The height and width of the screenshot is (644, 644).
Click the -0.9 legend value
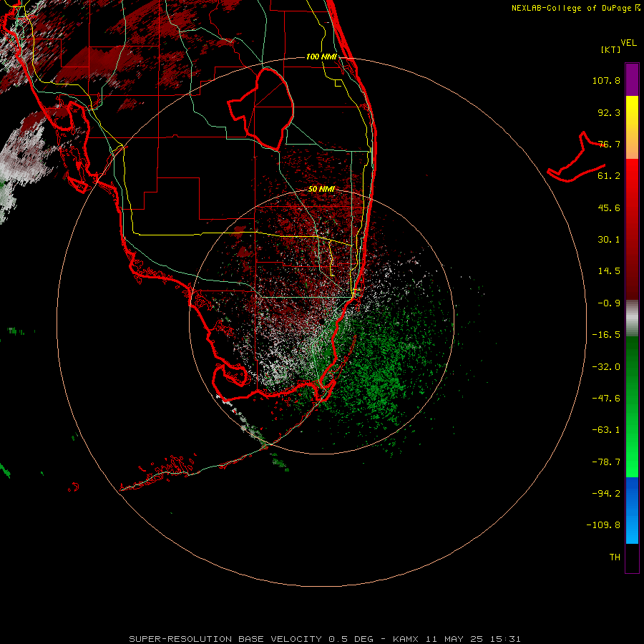[609, 303]
